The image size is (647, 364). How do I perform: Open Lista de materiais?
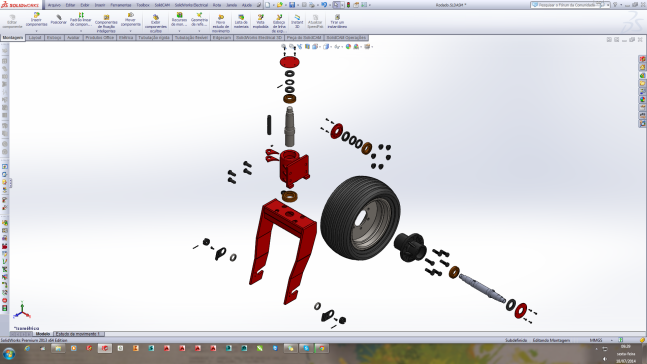click(241, 21)
